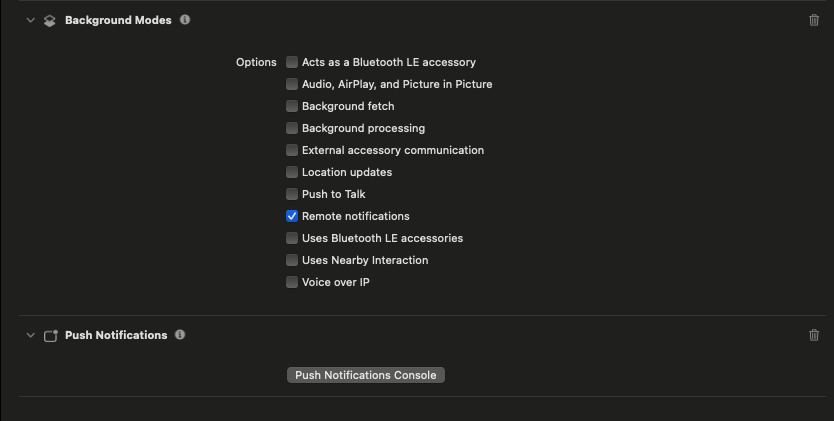
Task: Collapse the Background Modes section
Action: click(30, 20)
